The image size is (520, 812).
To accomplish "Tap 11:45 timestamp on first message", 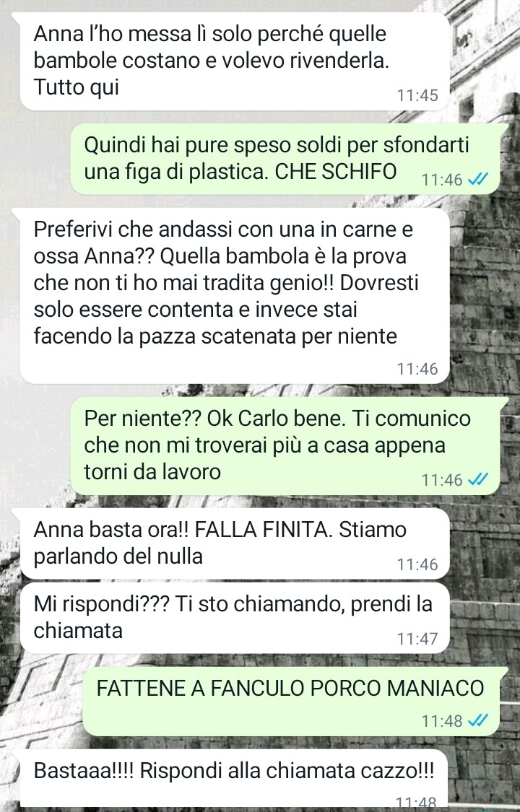I will [417, 95].
